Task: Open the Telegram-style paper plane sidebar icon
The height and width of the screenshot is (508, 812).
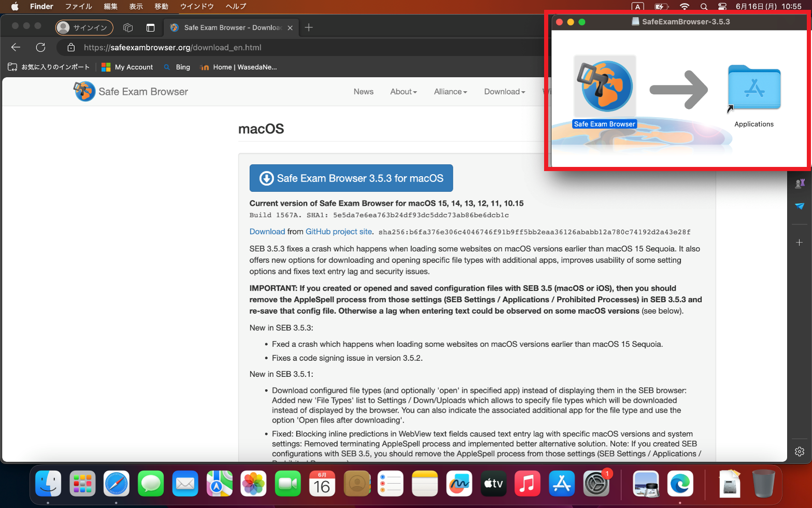Action: [800, 206]
